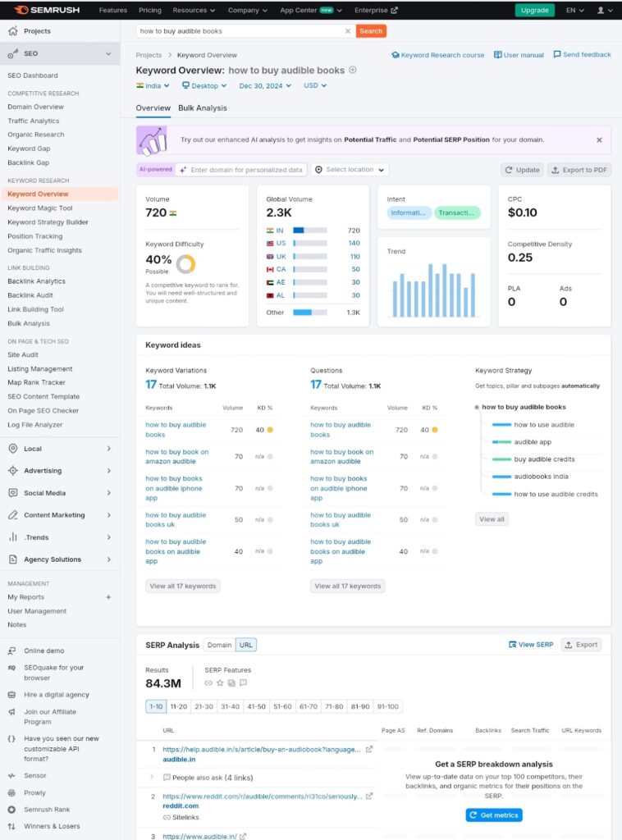Open the user account icon menu

(x=604, y=10)
